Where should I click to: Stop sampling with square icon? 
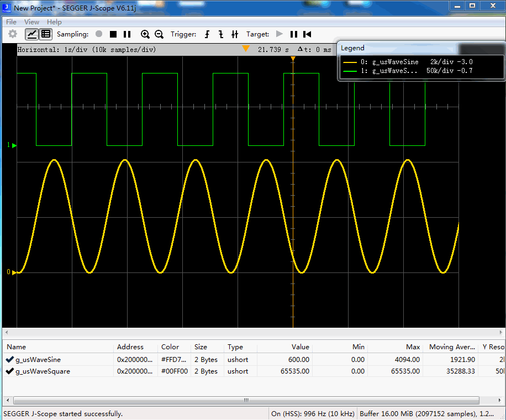113,34
